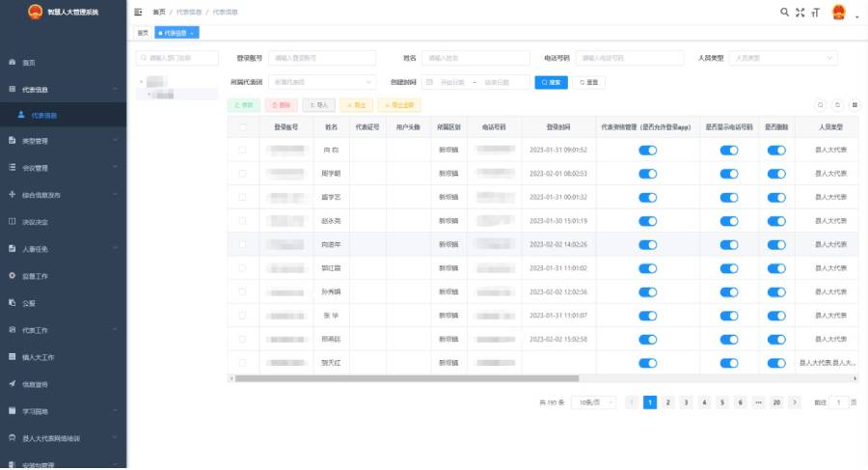Tick the select-all checkbox in table header
The width and height of the screenshot is (868, 470).
click(243, 127)
